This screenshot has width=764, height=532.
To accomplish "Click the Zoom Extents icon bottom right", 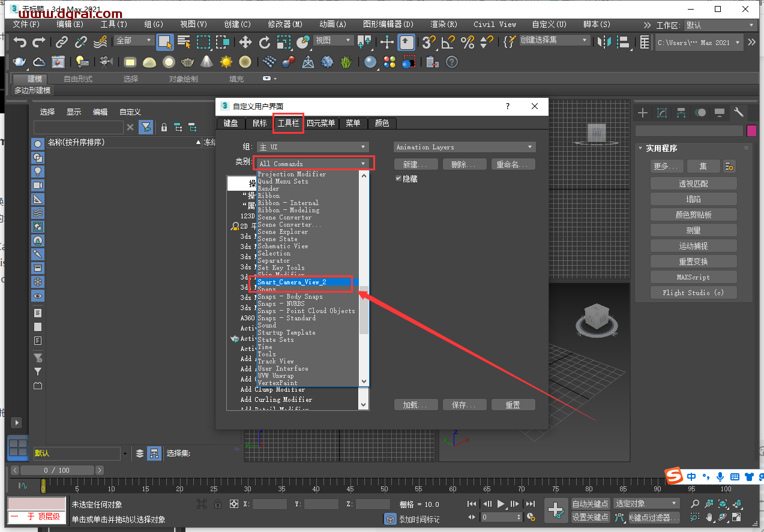I will click(723, 504).
